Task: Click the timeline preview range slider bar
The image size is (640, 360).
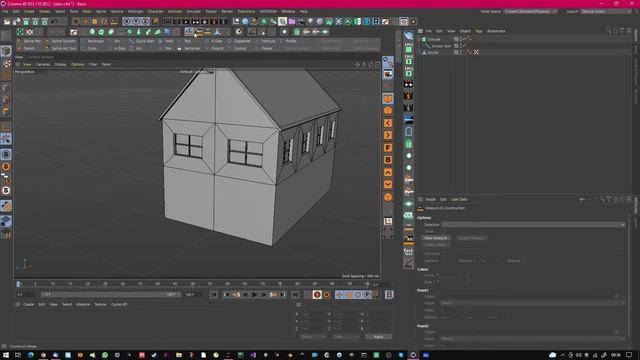Action: [111, 294]
